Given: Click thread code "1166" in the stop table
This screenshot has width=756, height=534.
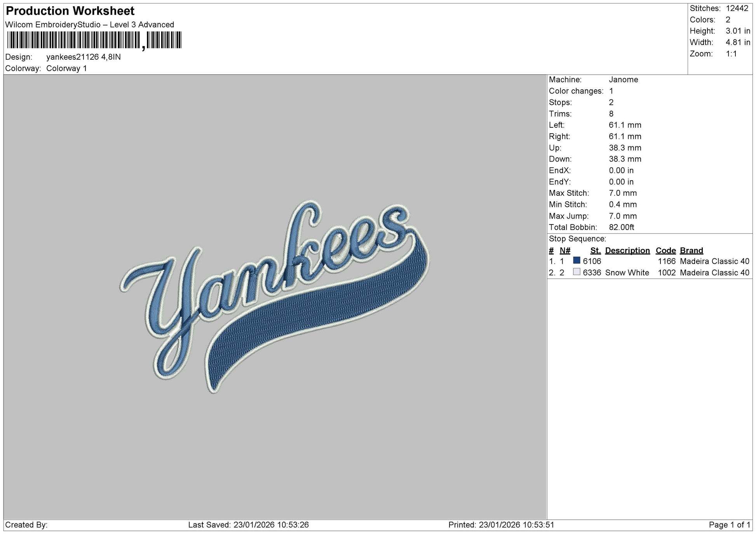Looking at the screenshot, I should click(667, 261).
